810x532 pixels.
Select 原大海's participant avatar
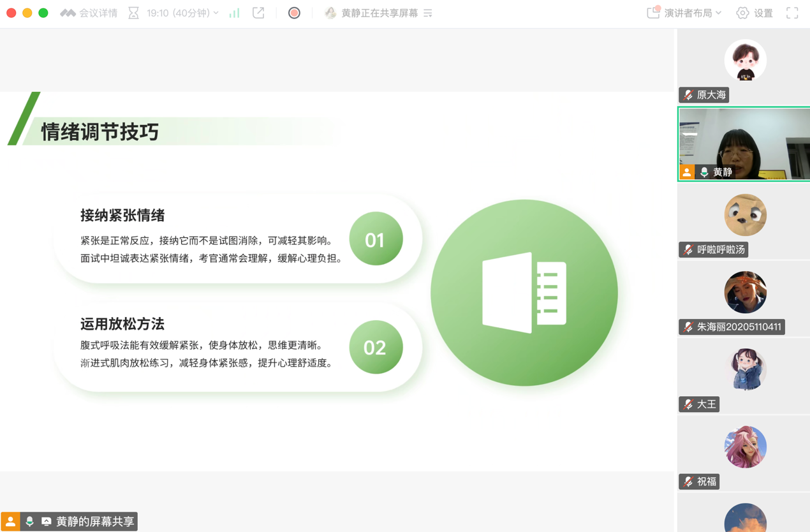click(745, 60)
